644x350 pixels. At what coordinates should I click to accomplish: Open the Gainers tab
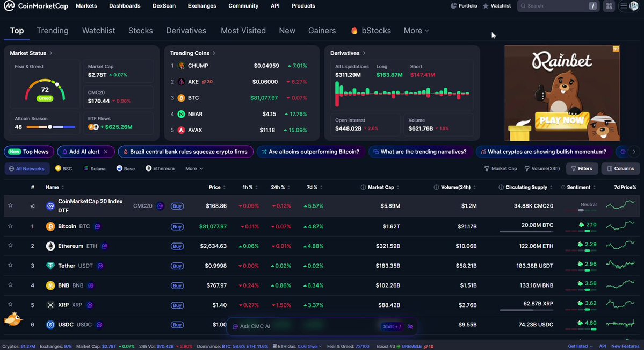(x=322, y=31)
